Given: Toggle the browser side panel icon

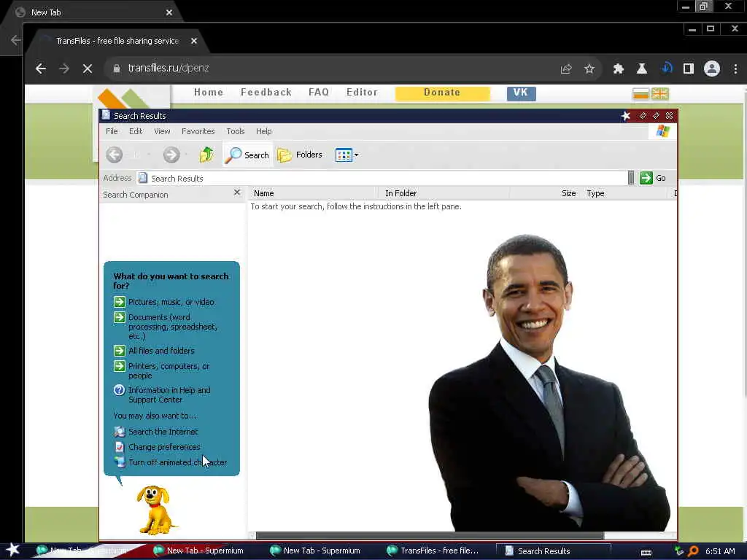Looking at the screenshot, I should coord(689,69).
